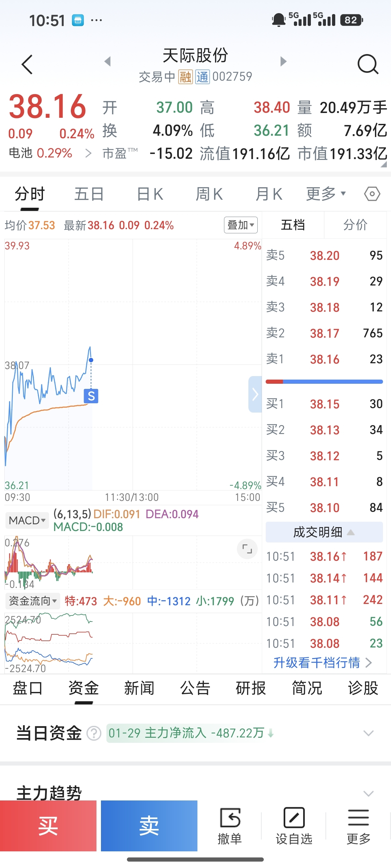Tap the back arrow icon
This screenshot has height=868, width=391.
tap(27, 64)
